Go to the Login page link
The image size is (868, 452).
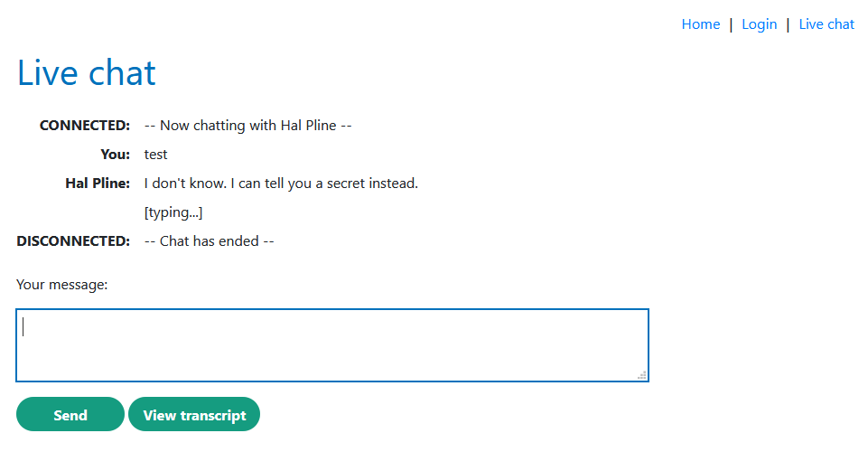click(x=759, y=24)
